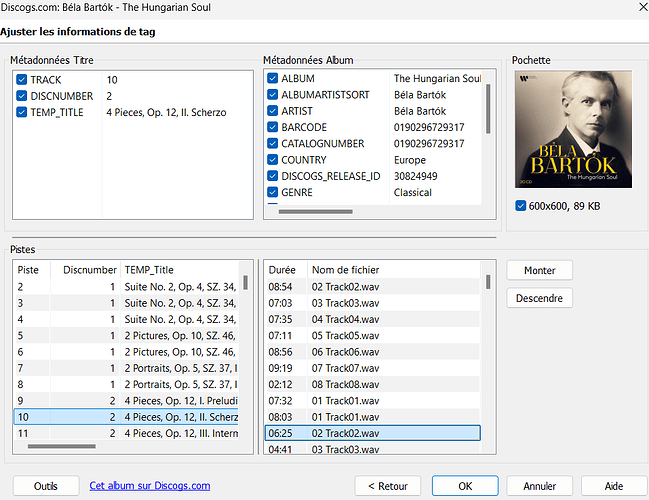649x500 pixels.
Task: Go back with the Retour button
Action: click(x=388, y=486)
